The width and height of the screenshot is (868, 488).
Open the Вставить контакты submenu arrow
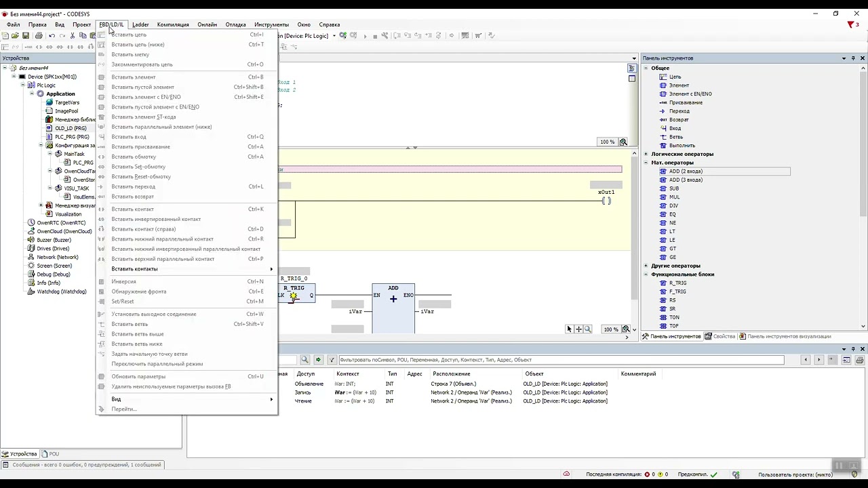271,269
